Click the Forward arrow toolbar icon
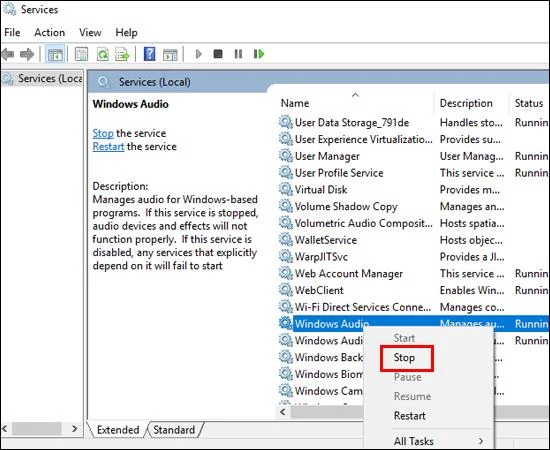This screenshot has height=450, width=550. (x=27, y=54)
